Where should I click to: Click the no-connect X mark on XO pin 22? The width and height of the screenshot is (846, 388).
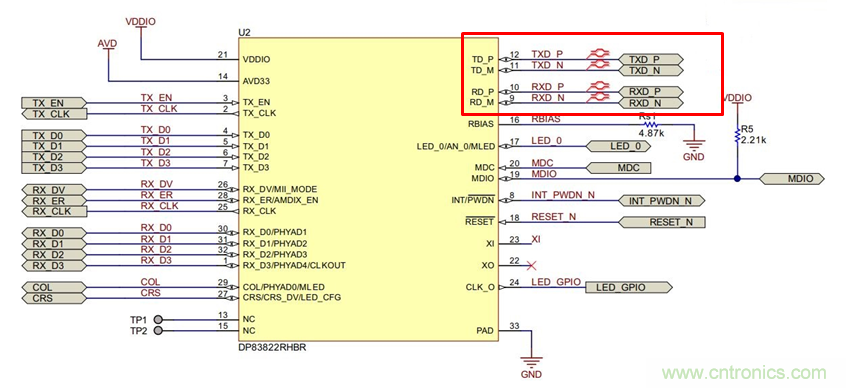(531, 265)
